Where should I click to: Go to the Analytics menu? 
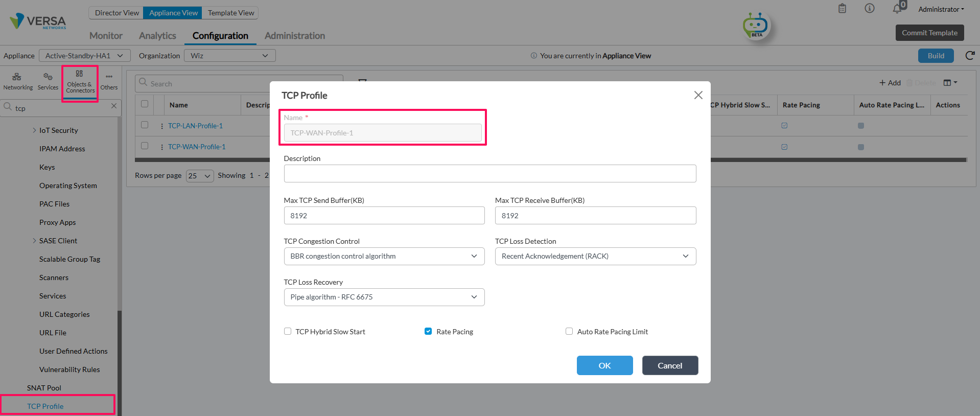[x=157, y=36]
